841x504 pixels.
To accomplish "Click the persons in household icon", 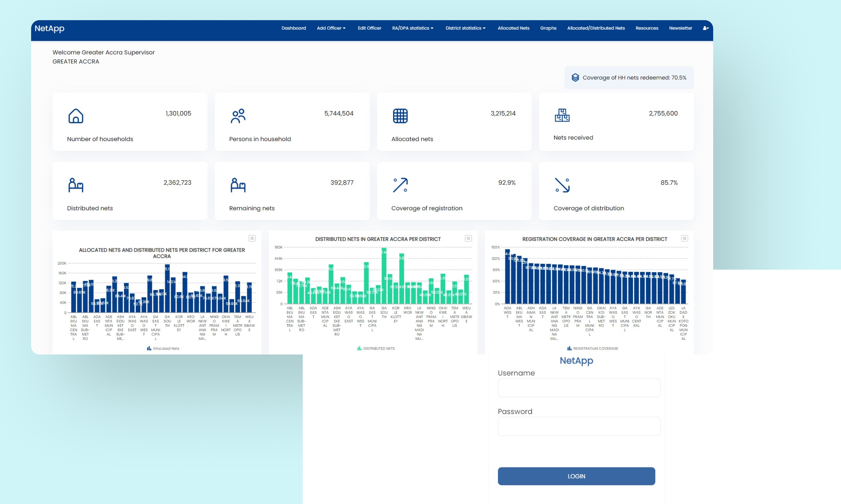I will point(238,116).
